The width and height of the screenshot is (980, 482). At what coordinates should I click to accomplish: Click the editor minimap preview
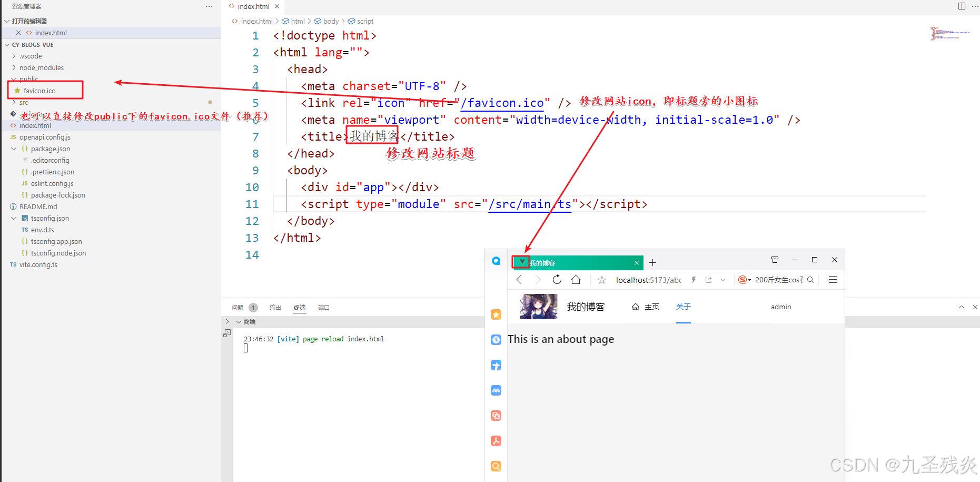949,33
